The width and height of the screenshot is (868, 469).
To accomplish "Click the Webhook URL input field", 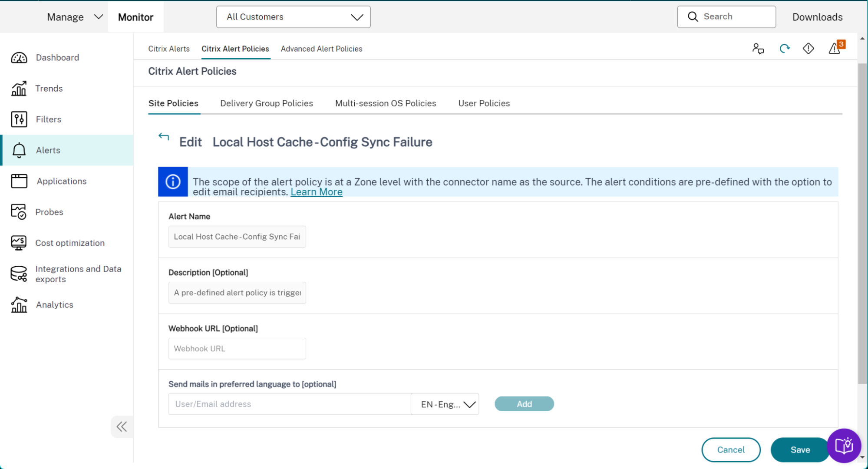I will click(x=237, y=349).
